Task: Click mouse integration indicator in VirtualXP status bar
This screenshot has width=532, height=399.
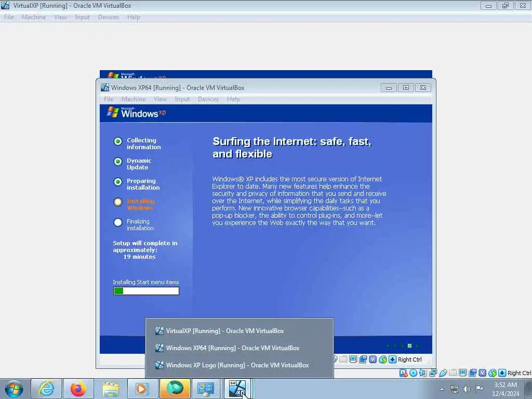Action: 493,373
